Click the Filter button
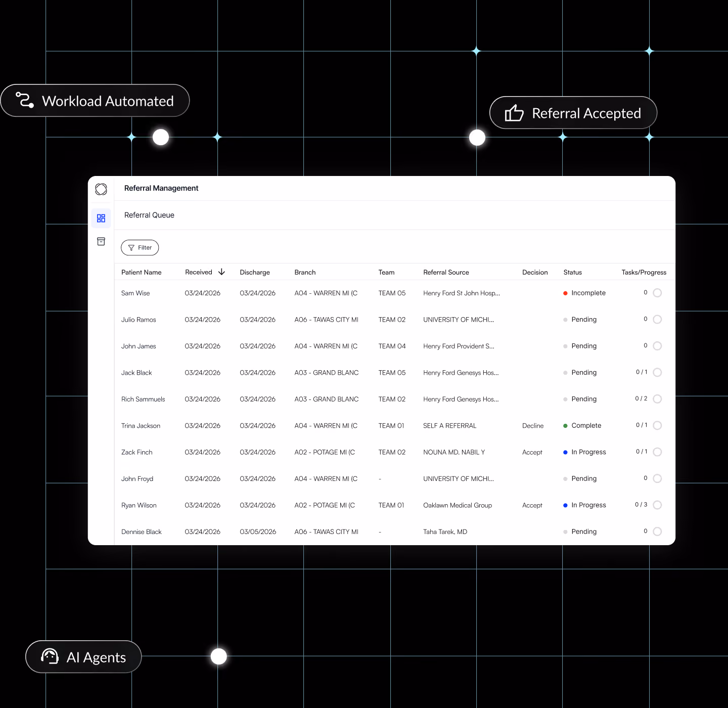 click(x=140, y=248)
